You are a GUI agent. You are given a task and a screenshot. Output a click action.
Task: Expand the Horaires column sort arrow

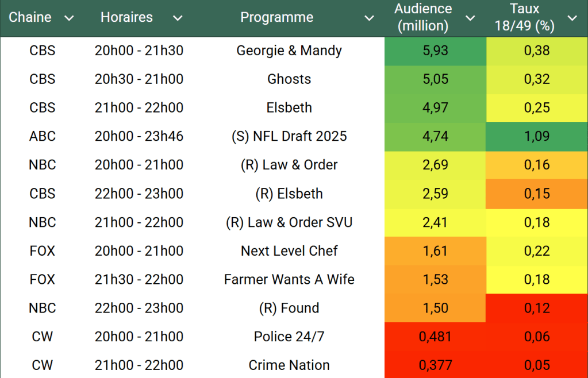178,18
